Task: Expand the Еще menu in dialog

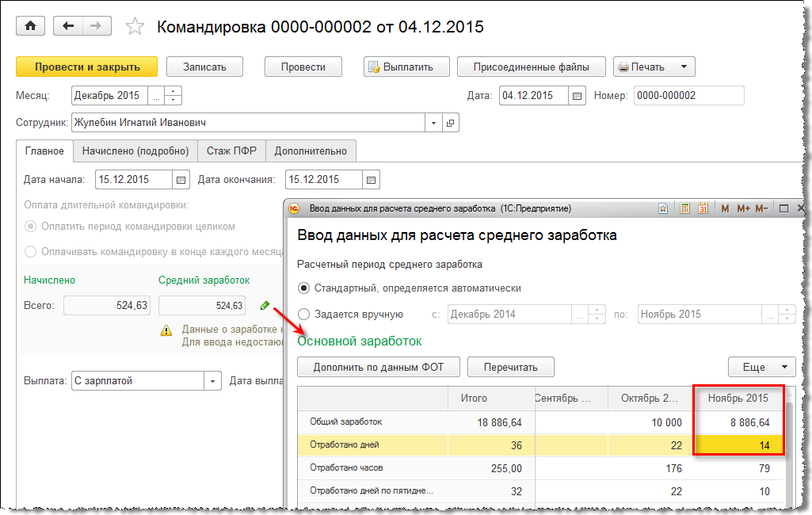Action: tap(761, 367)
